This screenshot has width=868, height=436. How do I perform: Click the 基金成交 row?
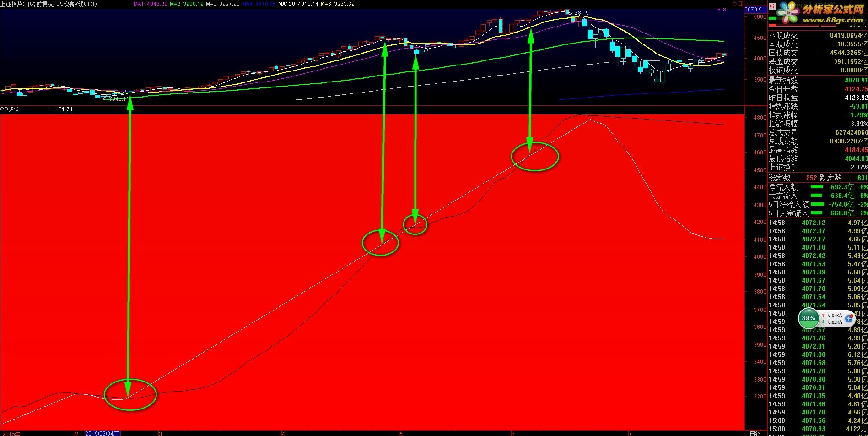818,61
